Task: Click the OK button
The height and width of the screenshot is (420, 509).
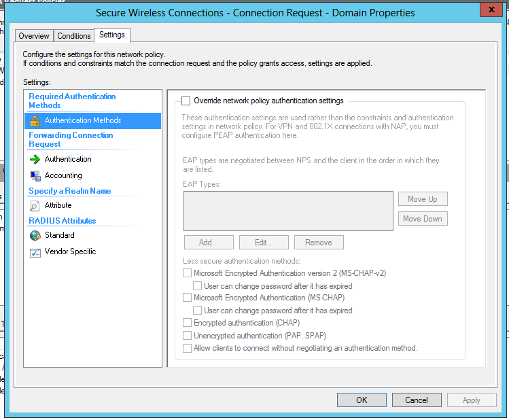Action: tap(362, 400)
